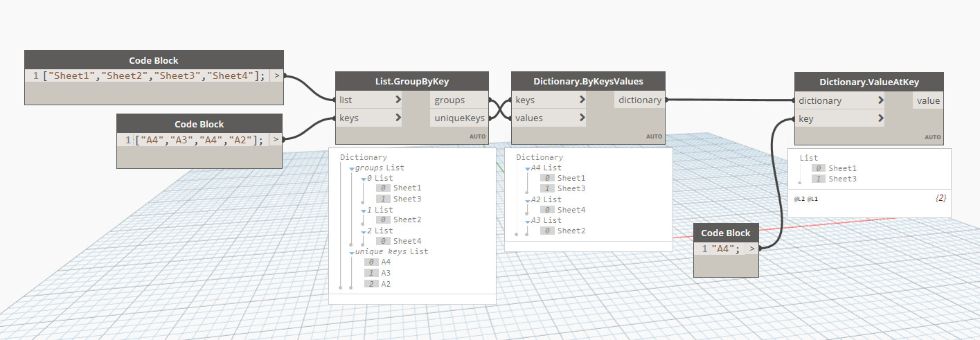Screen dimensions: 980x340
Task: Open the dictionary port chevron on Dictionary.ValueAtKey
Action: [x=880, y=100]
